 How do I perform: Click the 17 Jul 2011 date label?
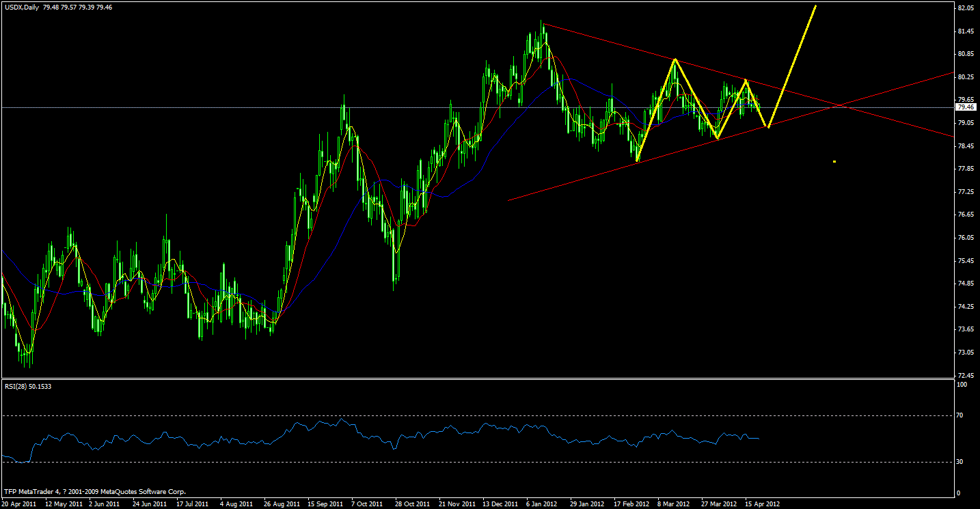(x=193, y=504)
